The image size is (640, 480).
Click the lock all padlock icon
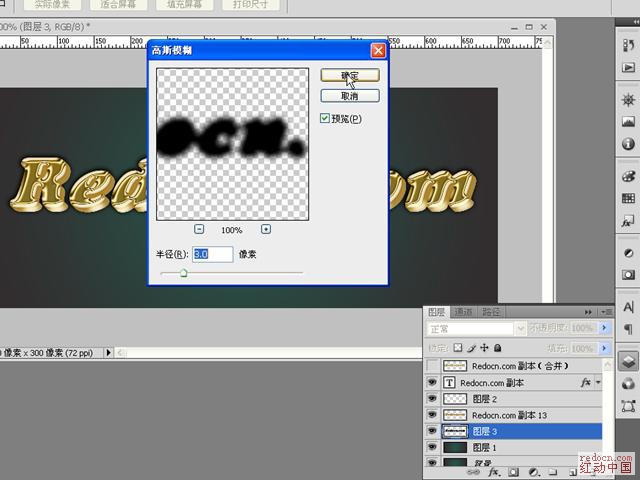coord(497,348)
